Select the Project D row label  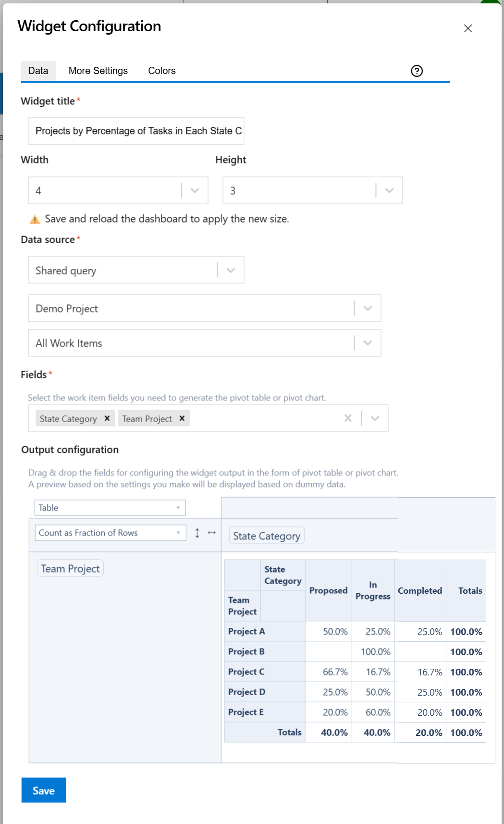pyautogui.click(x=265, y=692)
